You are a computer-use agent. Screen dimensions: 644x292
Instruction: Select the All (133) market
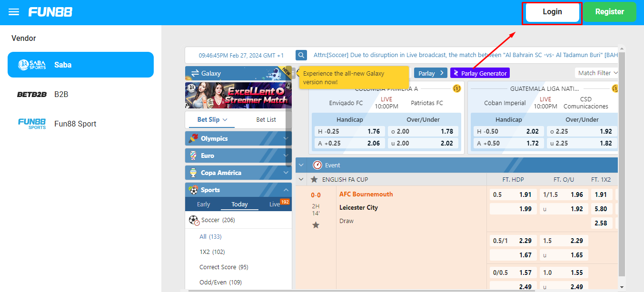coord(210,236)
